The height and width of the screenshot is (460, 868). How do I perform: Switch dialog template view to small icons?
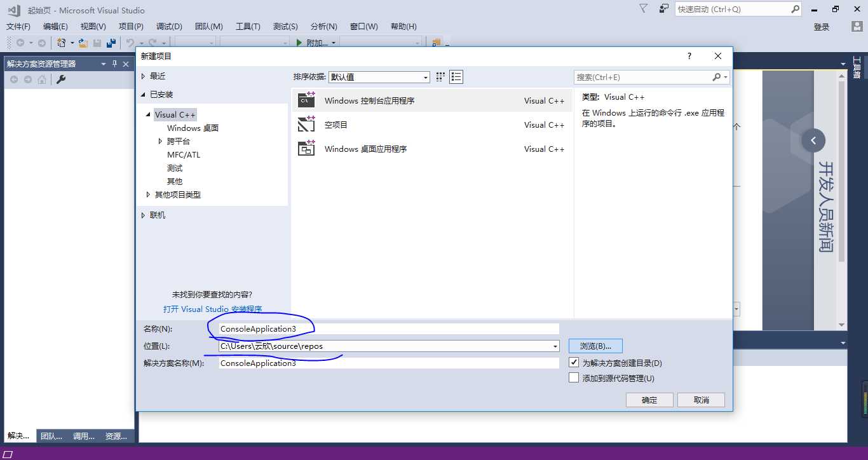pyautogui.click(x=441, y=77)
